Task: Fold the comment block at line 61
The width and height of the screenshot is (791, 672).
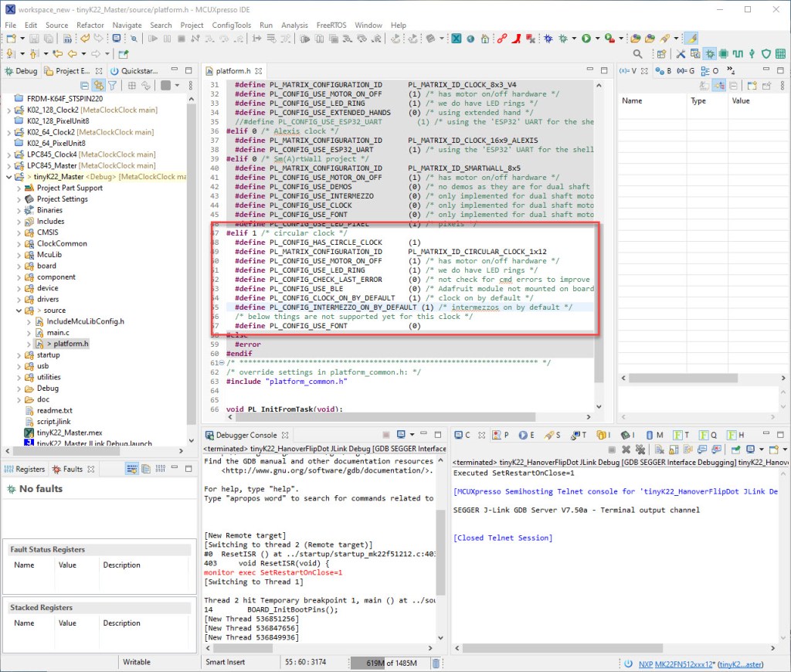Action: pyautogui.click(x=222, y=362)
